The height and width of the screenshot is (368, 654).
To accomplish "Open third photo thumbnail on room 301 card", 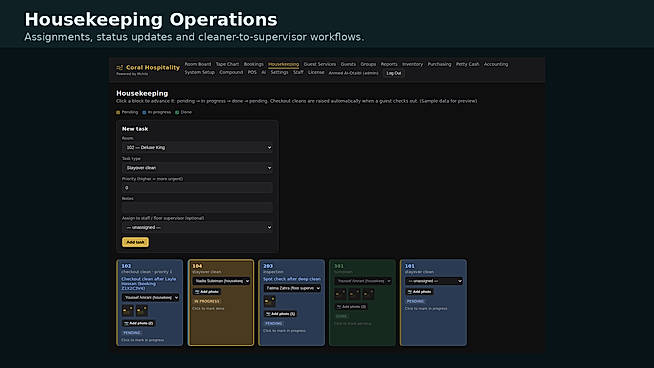I will (369, 294).
